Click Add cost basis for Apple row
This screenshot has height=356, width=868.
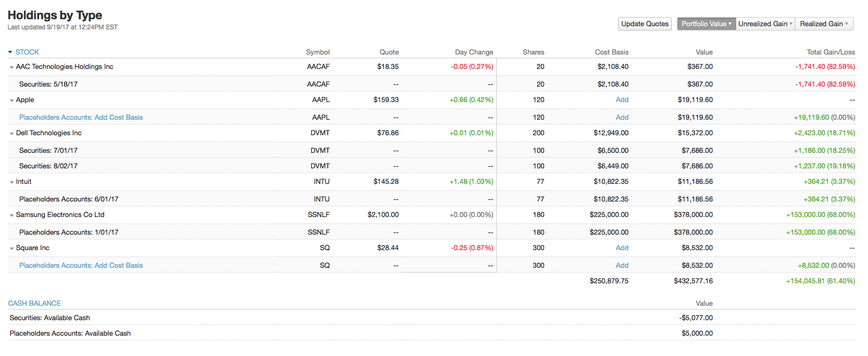pyautogui.click(x=622, y=100)
